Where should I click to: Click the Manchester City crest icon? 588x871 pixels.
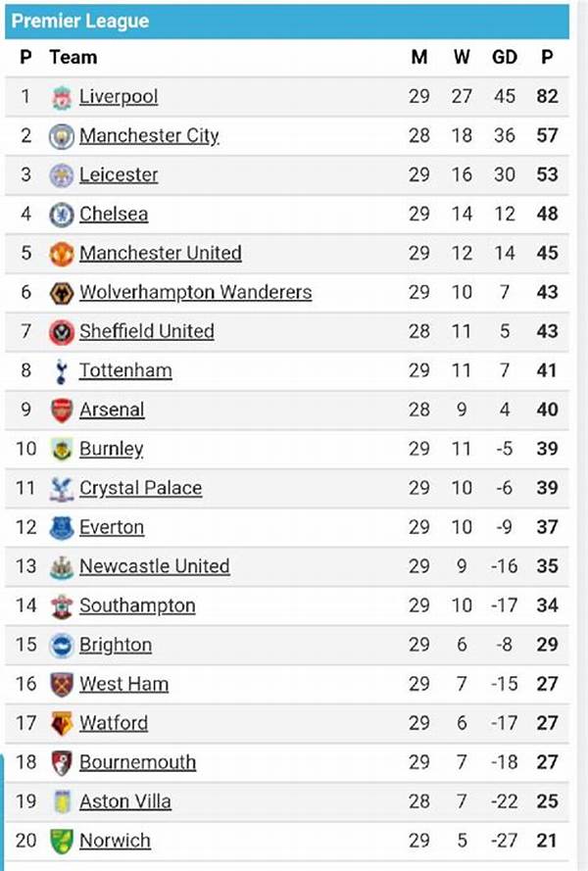[61, 136]
